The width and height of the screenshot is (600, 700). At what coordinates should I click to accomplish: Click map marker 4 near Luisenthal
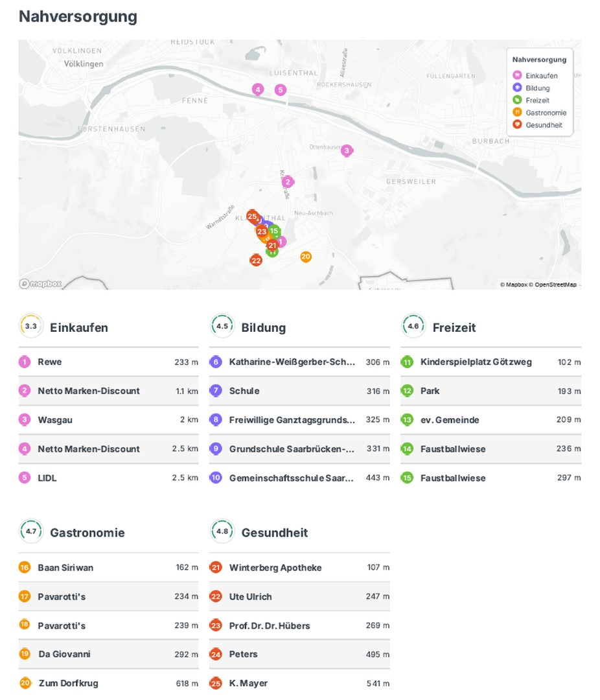tap(258, 89)
